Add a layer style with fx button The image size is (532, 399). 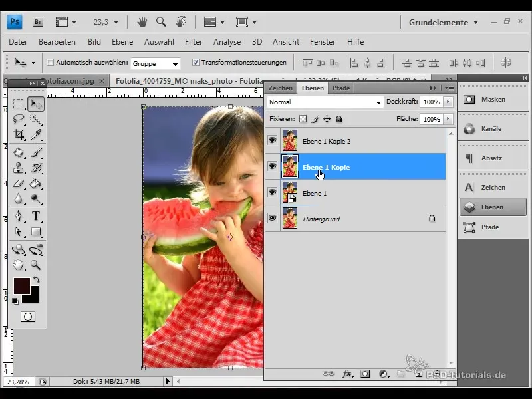347,374
